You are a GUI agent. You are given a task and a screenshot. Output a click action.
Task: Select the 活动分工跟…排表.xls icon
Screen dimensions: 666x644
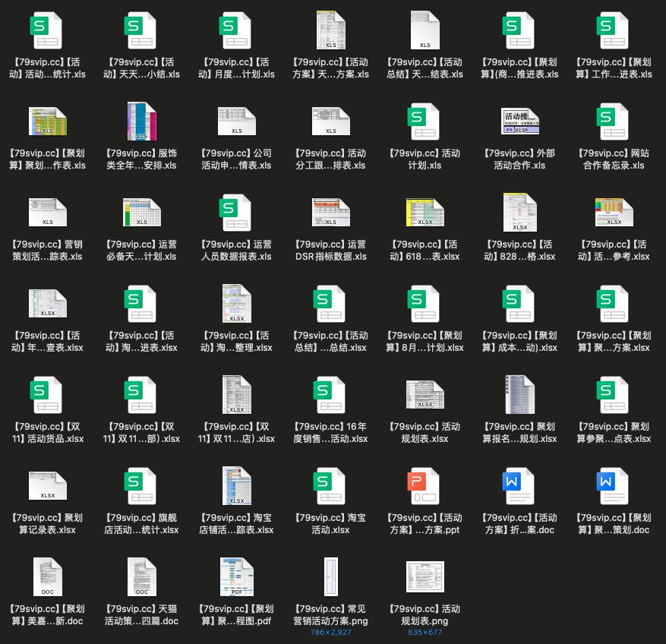(x=331, y=122)
